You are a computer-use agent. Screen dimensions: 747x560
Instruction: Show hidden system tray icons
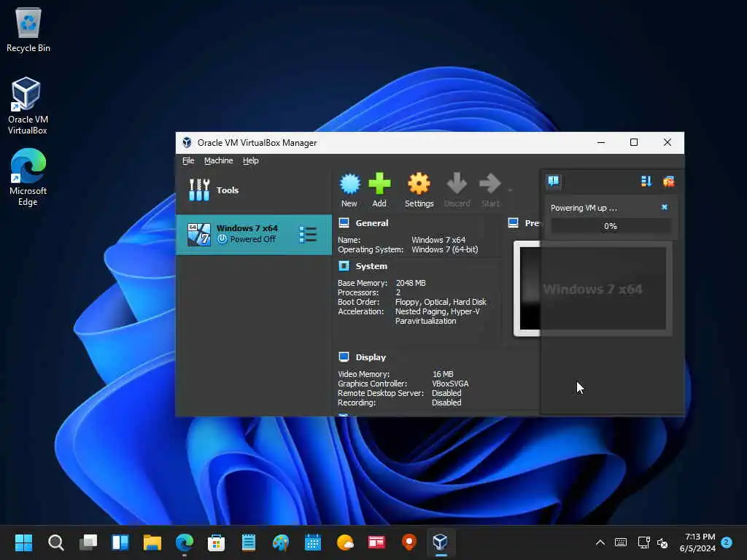click(600, 542)
